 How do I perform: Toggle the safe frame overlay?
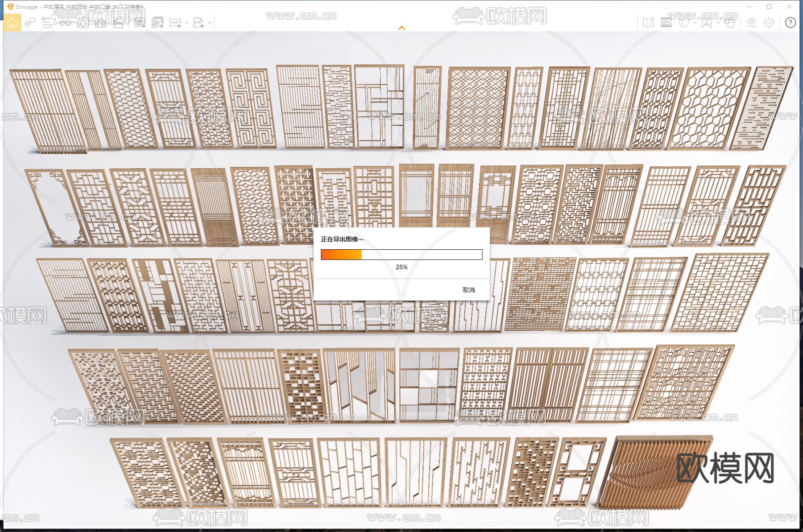(666, 23)
